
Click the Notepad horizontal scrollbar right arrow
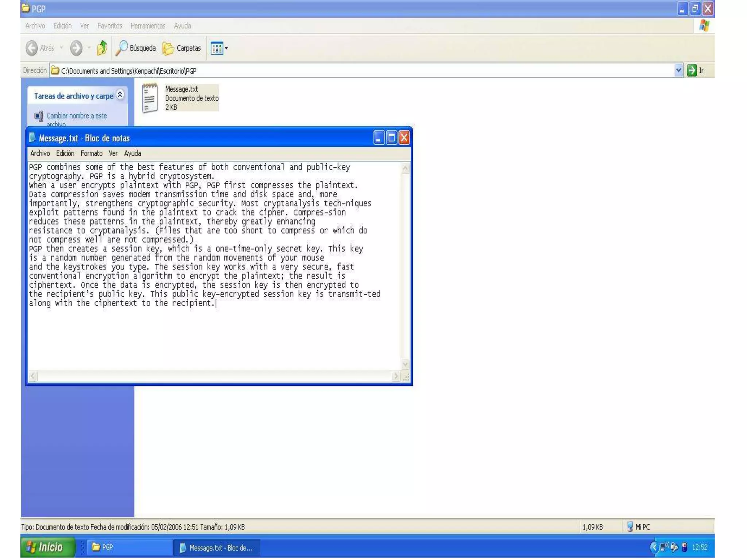click(x=396, y=376)
